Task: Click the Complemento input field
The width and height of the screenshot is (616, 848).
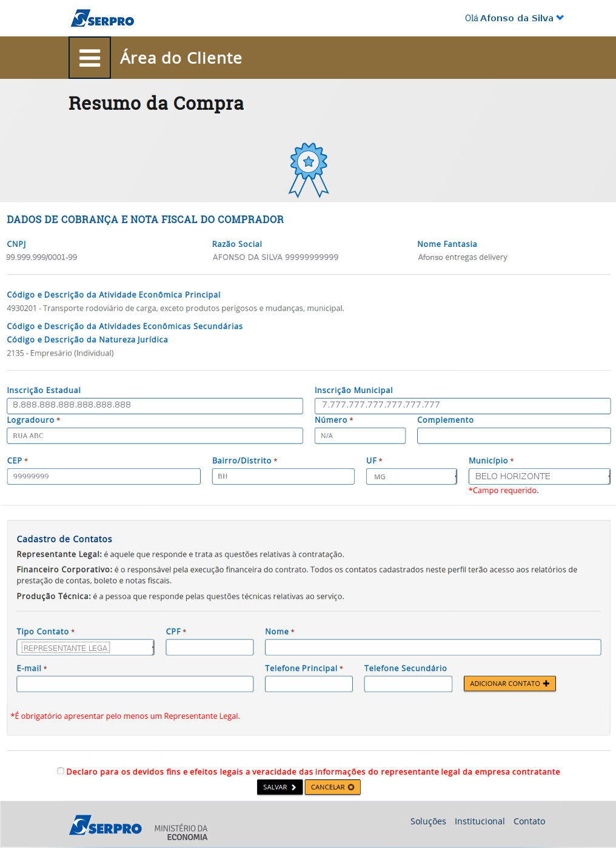Action: tap(514, 436)
